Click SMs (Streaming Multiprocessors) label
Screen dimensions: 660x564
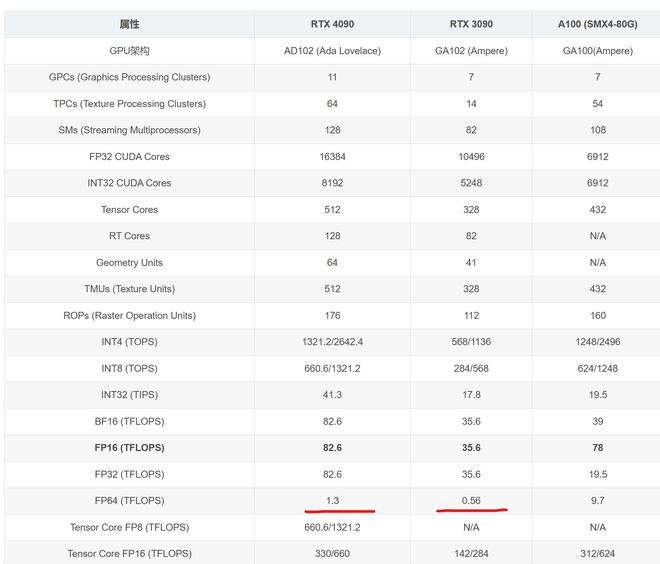click(x=129, y=130)
